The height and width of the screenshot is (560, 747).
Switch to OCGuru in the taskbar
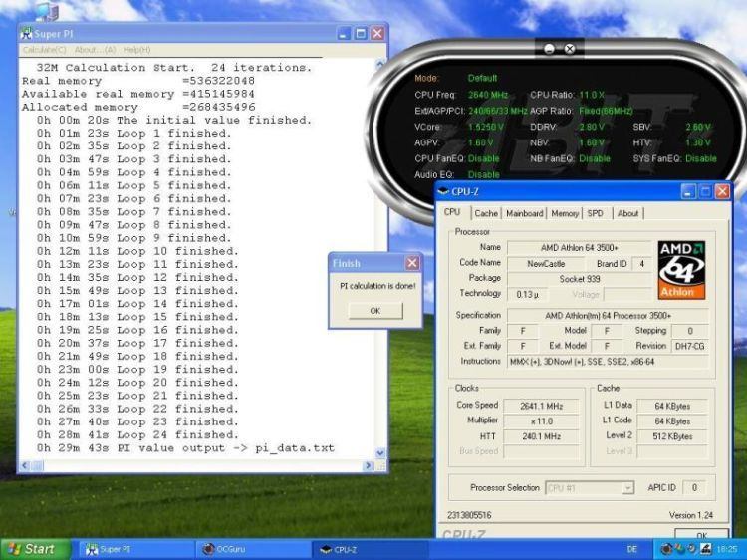click(x=253, y=549)
